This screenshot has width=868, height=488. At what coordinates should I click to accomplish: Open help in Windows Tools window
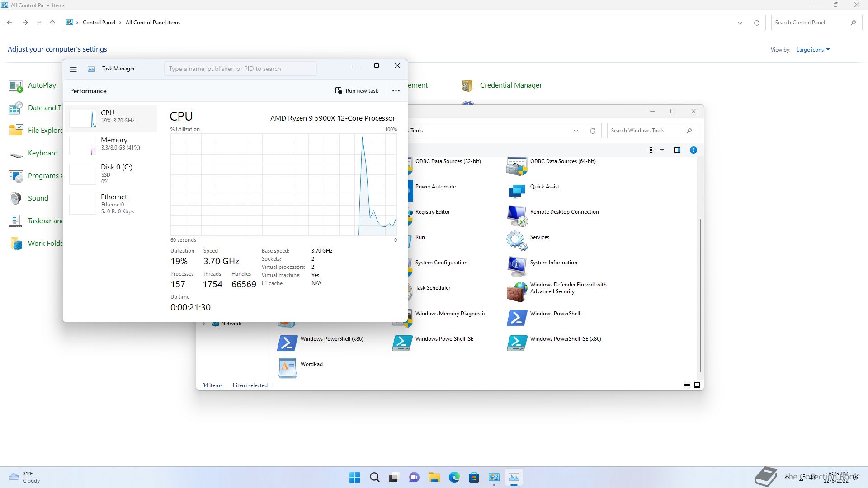coord(693,150)
